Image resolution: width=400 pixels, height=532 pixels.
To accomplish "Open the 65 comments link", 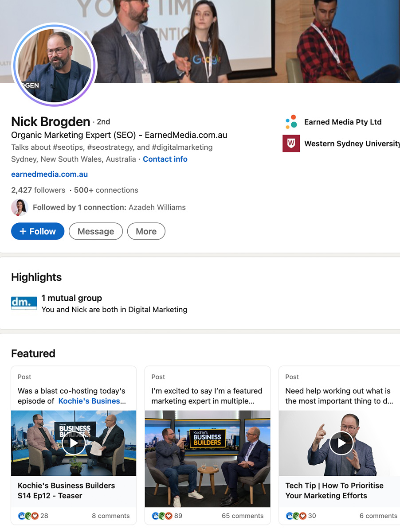I will 243,516.
